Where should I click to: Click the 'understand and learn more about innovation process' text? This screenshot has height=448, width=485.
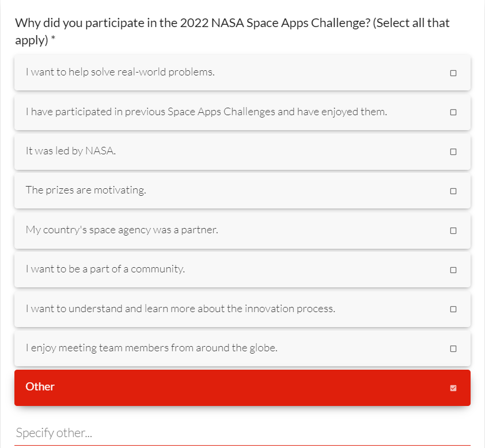pyautogui.click(x=180, y=309)
